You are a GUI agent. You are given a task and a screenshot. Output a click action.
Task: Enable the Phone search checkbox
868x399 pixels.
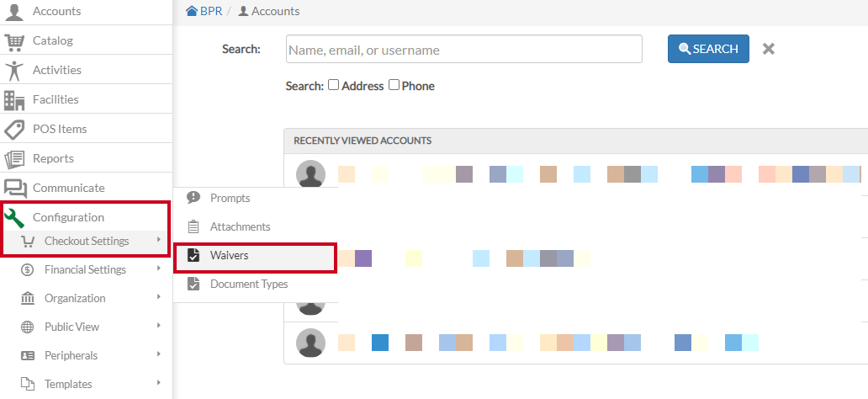click(394, 85)
